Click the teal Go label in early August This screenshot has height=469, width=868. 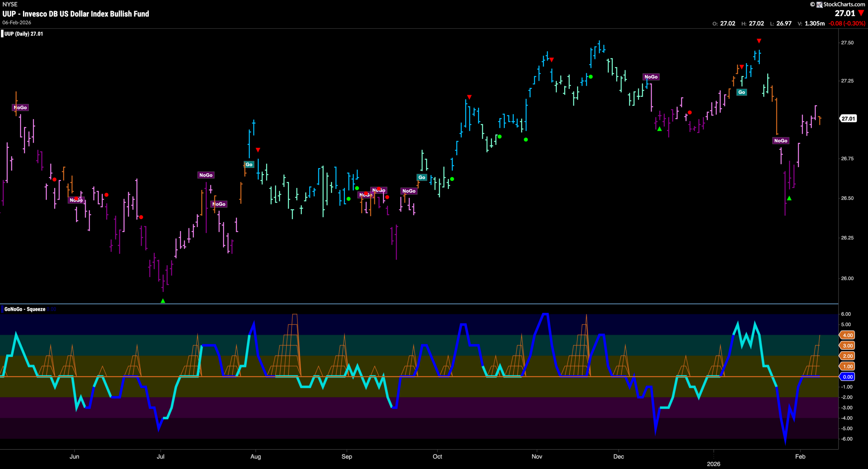pyautogui.click(x=249, y=164)
